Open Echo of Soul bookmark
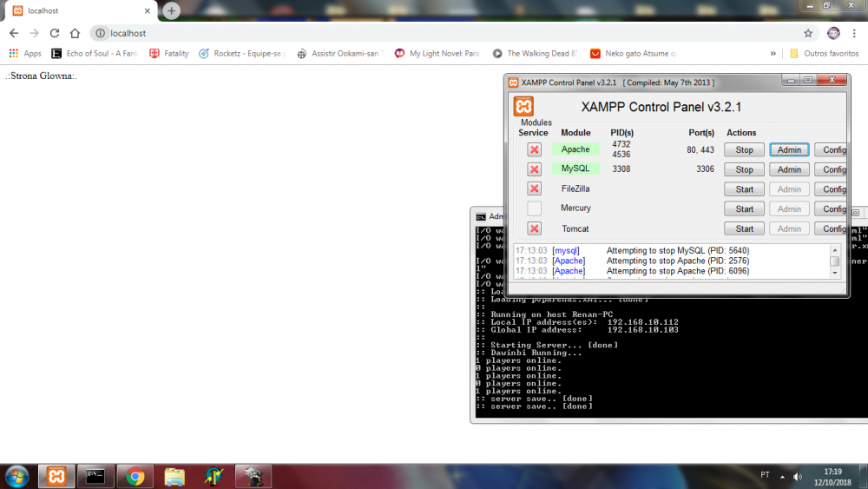 point(94,53)
